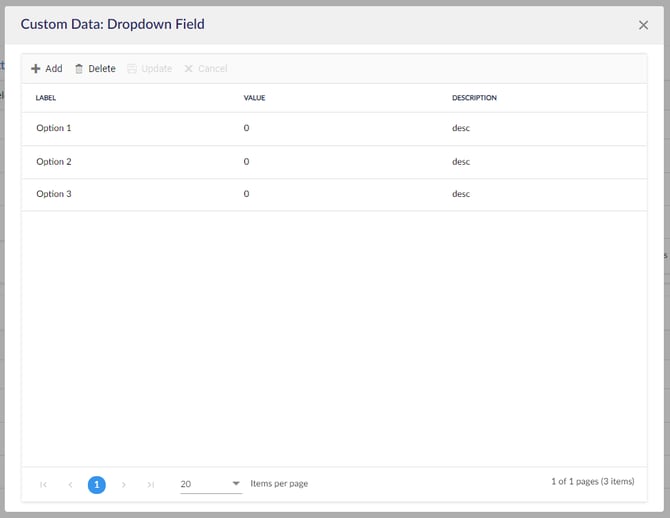Sort by the LABEL column header
Viewport: 670px width, 518px height.
[x=46, y=98]
